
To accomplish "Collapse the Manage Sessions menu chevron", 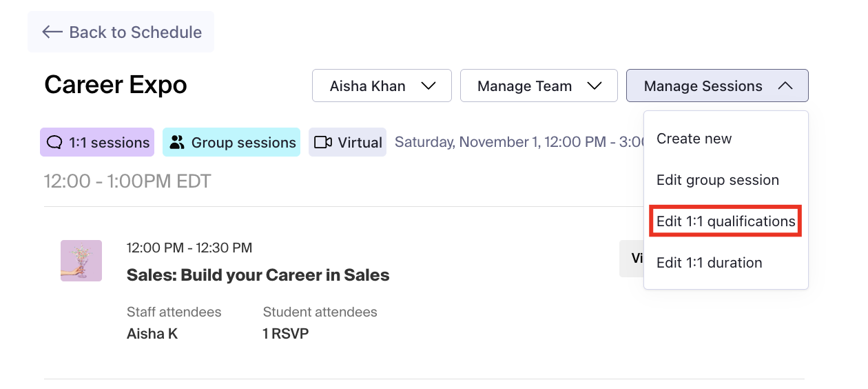I will tap(785, 86).
